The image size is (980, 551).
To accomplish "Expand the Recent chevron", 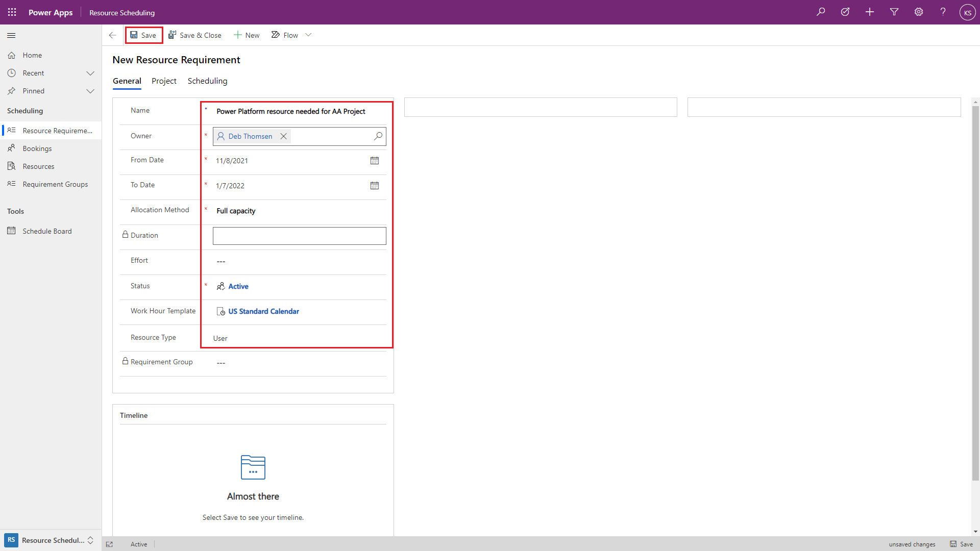I will (x=90, y=73).
